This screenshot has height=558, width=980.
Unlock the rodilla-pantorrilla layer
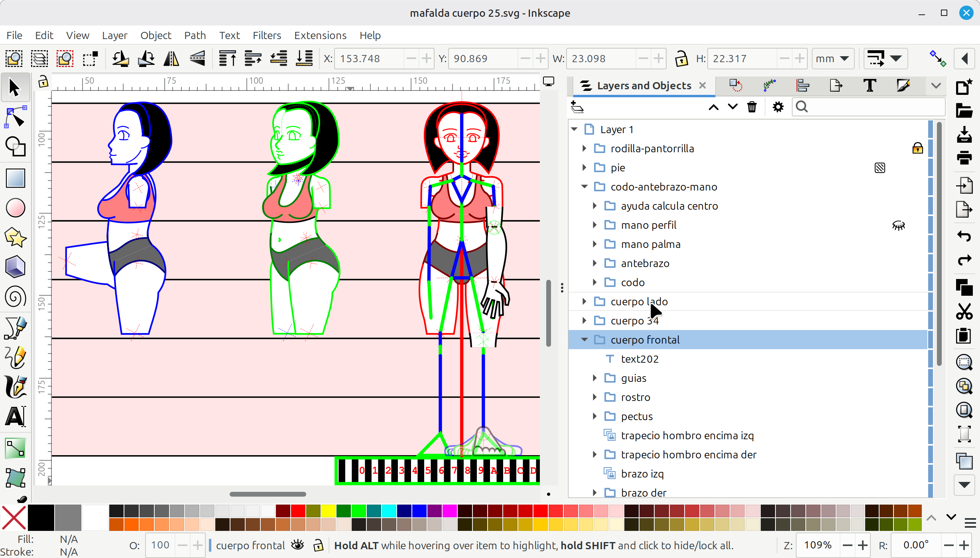[917, 149]
